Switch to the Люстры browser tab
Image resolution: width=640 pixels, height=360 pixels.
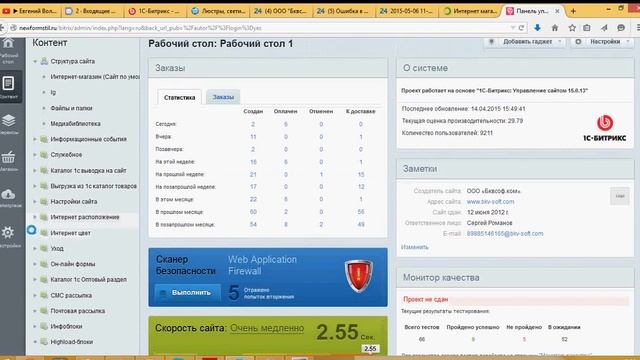(218, 11)
